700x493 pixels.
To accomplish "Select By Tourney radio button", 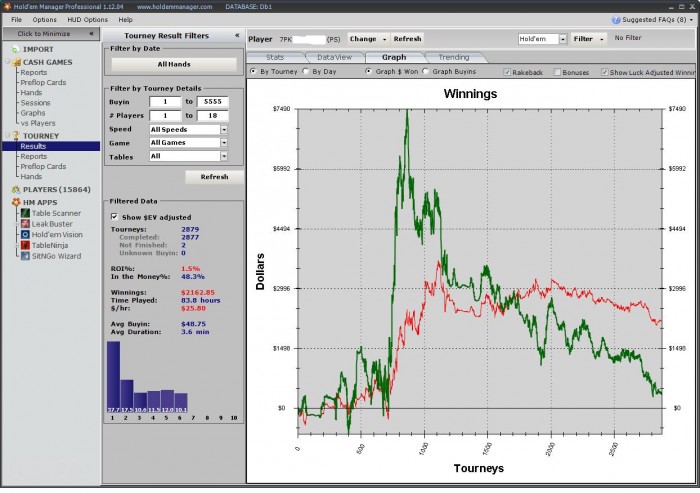I will [254, 71].
